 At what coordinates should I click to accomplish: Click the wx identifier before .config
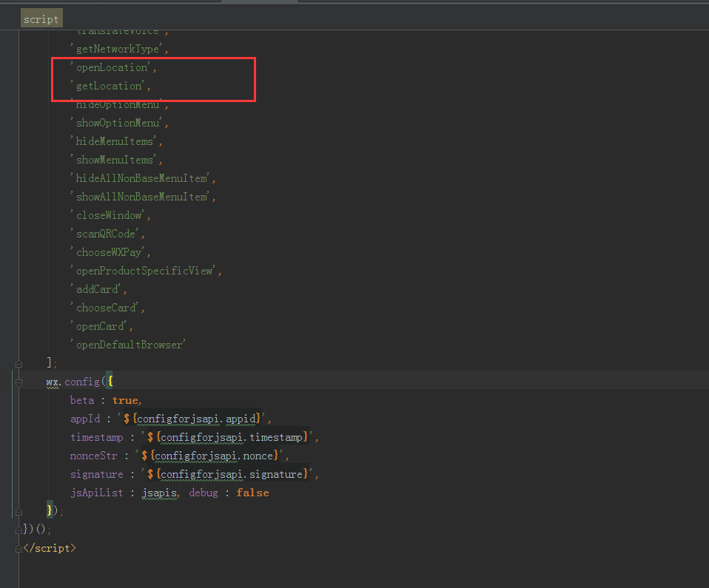[x=52, y=382]
